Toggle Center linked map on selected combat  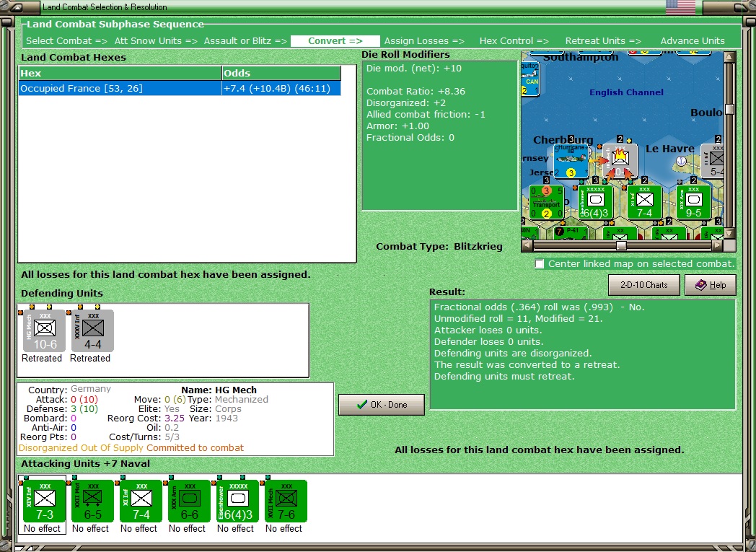tap(540, 263)
